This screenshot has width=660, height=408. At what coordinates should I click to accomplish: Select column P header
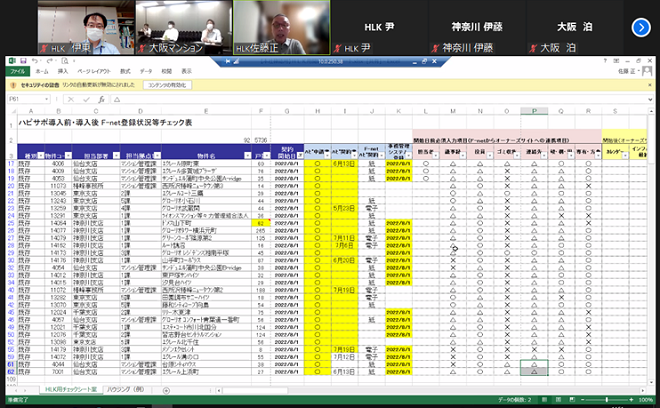tap(534, 111)
